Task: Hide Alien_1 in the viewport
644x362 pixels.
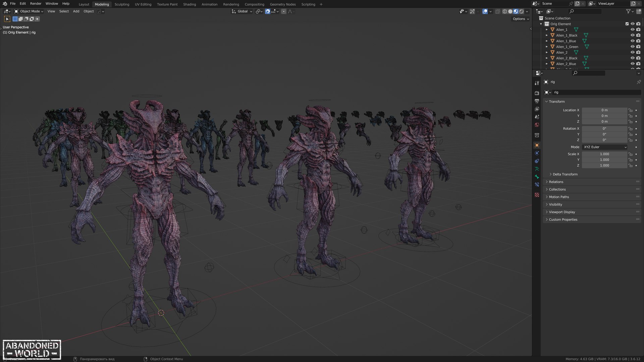Action: pos(633,29)
